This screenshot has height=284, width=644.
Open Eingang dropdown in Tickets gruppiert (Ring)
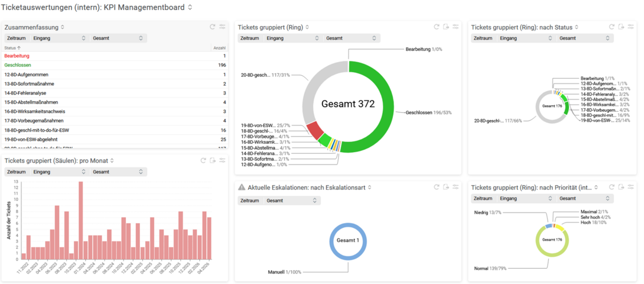(292, 38)
